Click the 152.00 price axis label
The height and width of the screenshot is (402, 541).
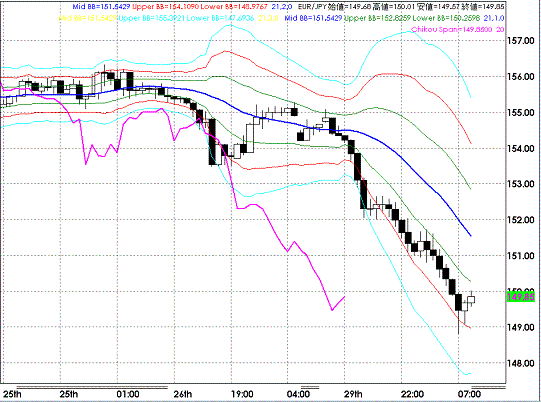click(x=521, y=220)
